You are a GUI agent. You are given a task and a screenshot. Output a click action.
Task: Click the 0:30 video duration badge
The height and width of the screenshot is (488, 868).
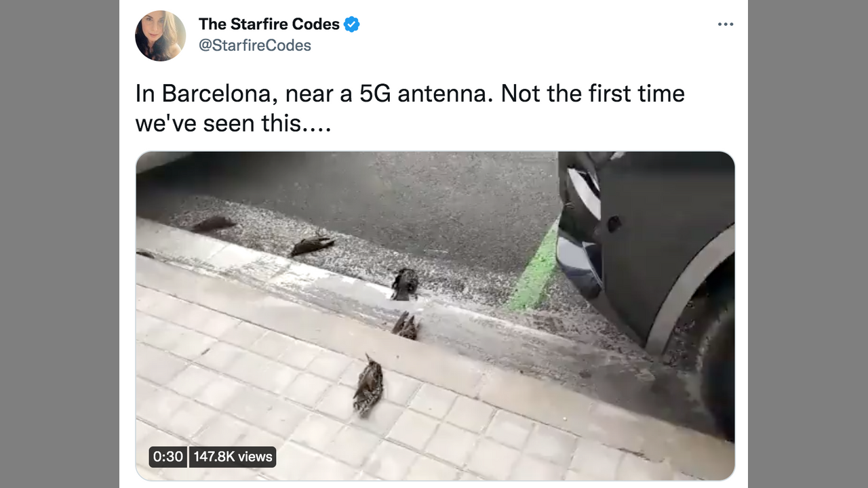[x=167, y=457]
